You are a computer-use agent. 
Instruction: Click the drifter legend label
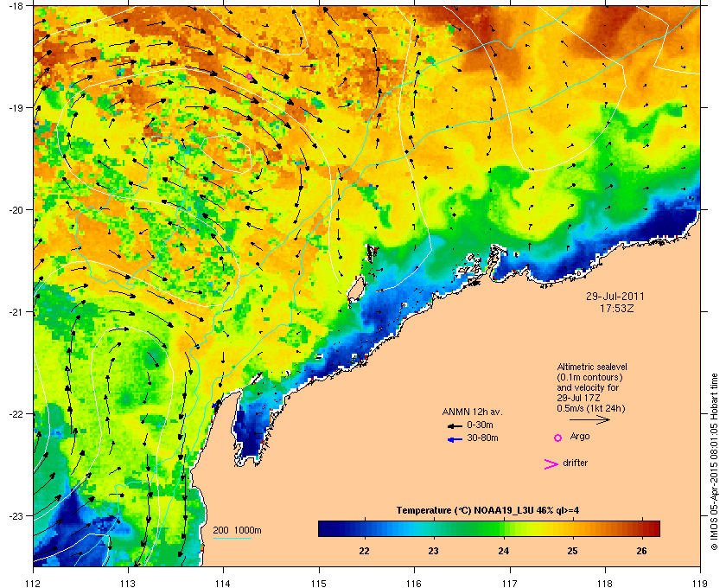point(575,463)
